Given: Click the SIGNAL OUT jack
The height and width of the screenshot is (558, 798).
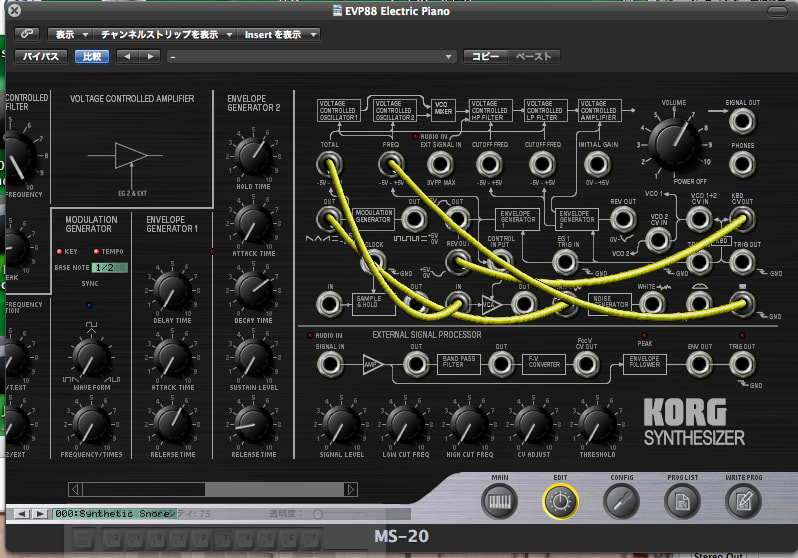Looking at the screenshot, I should [x=742, y=121].
